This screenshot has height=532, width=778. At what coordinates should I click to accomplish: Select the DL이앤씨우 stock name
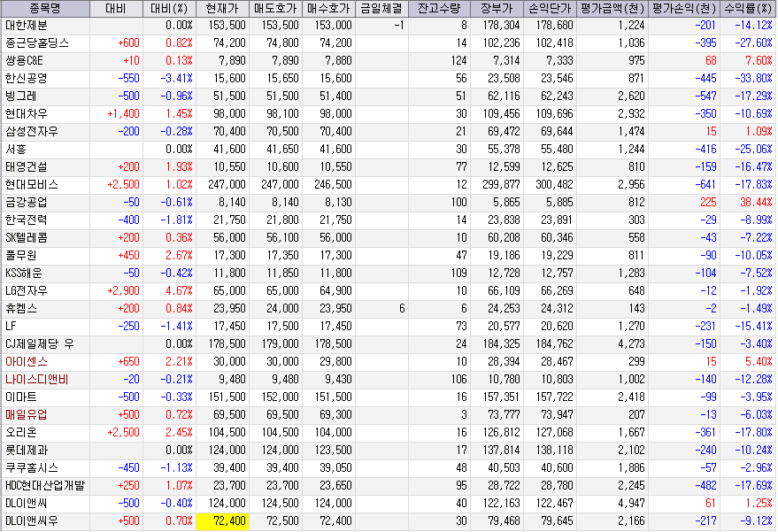[x=32, y=521]
